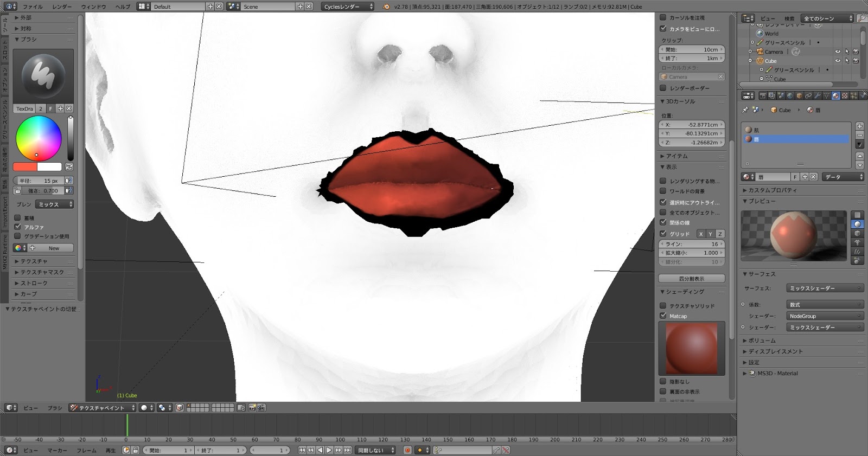The width and height of the screenshot is (868, 456).
Task: Open the Particles properties tab icon
Action: point(854,96)
